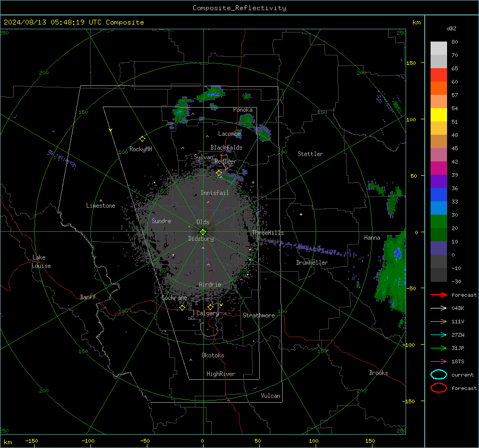The width and height of the screenshot is (479, 448).
Task: Select the red 60-65 dBZ swatch
Action: [439, 75]
